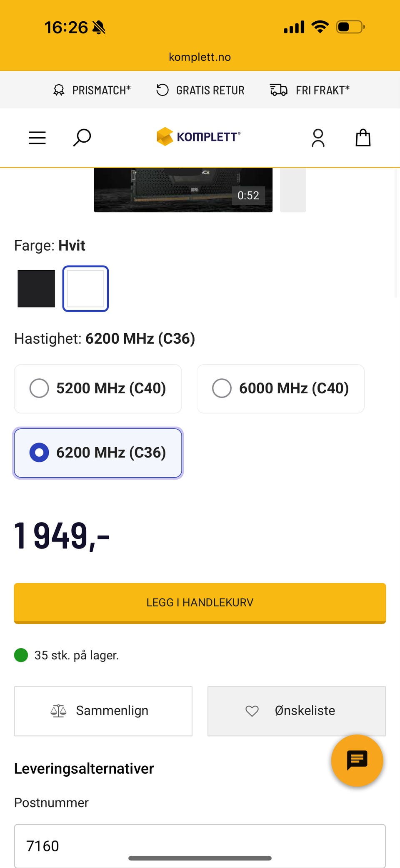Screen dimensions: 400x868
Task: Tap the Fri frakt truck icon
Action: (x=278, y=90)
